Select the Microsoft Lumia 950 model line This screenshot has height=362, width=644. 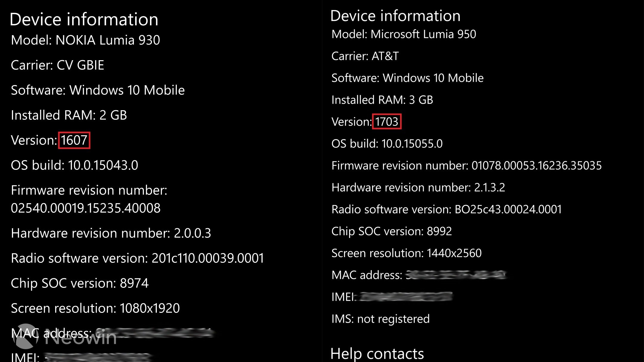[x=404, y=34]
